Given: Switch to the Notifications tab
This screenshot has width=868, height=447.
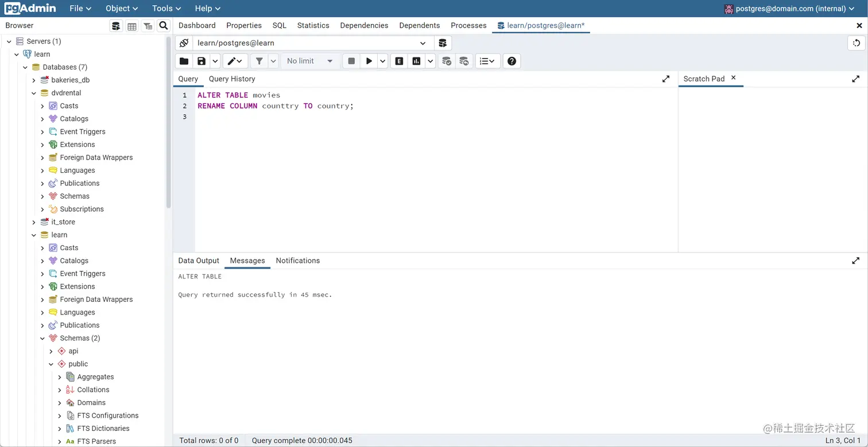Looking at the screenshot, I should tap(298, 261).
